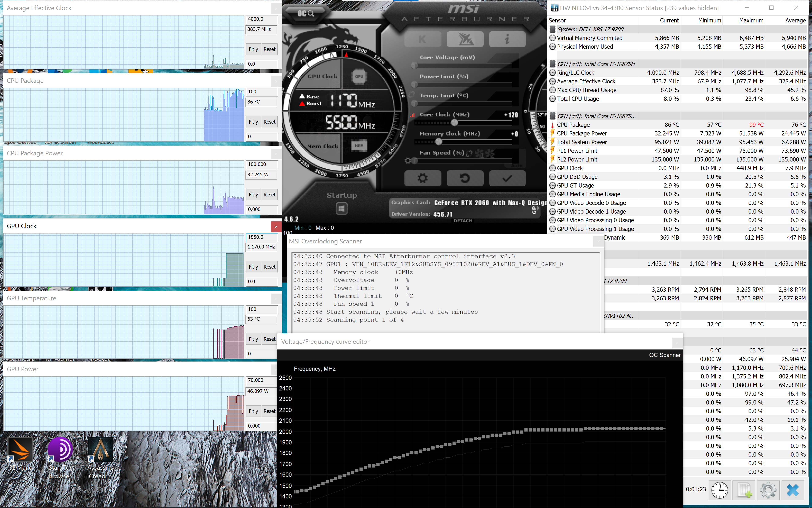This screenshot has height=508, width=812.
Task: Apply settings with the checkmark button
Action: pyautogui.click(x=507, y=178)
